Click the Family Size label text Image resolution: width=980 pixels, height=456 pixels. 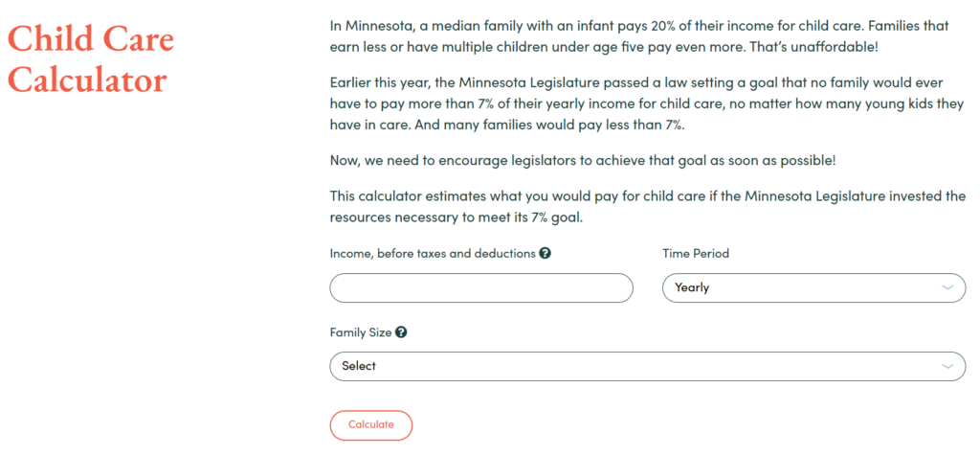(x=361, y=332)
